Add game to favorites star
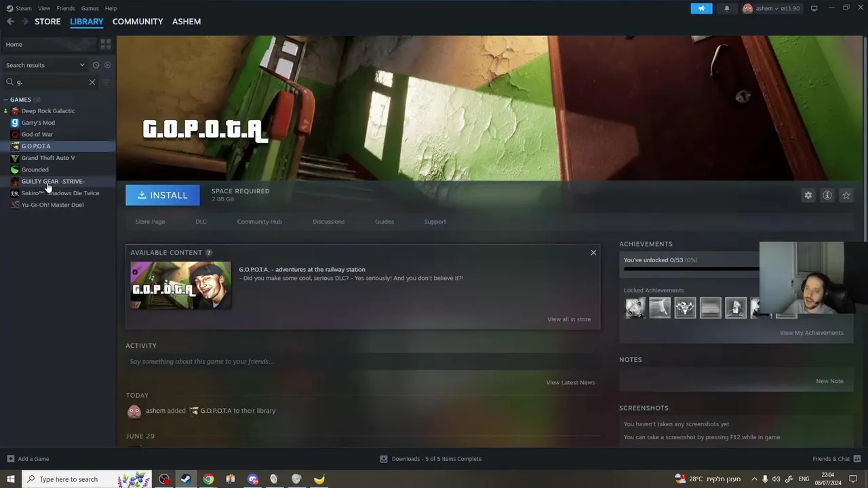Viewport: 868px width, 488px height. [846, 195]
